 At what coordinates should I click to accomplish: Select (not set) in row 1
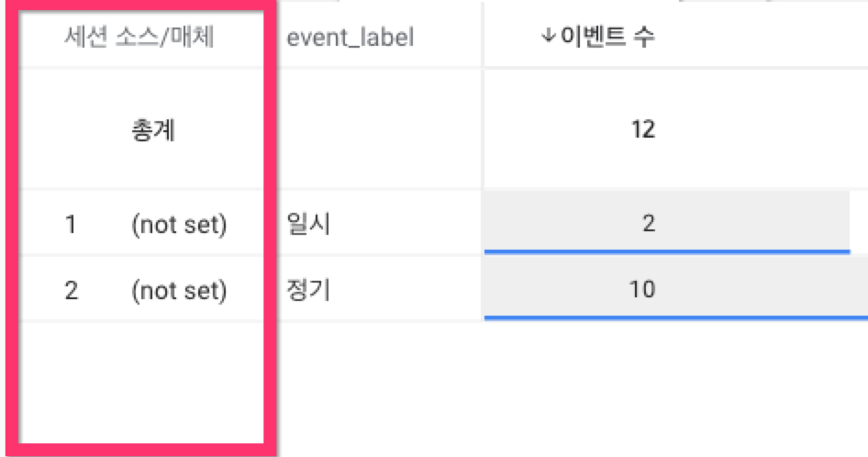tap(179, 224)
